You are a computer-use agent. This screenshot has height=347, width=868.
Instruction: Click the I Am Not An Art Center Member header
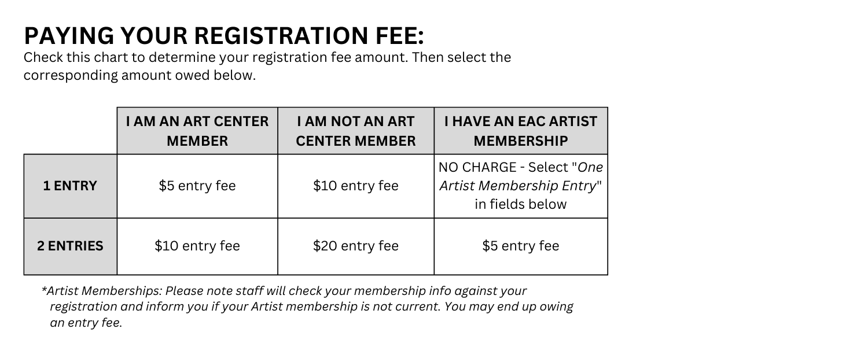(x=356, y=131)
